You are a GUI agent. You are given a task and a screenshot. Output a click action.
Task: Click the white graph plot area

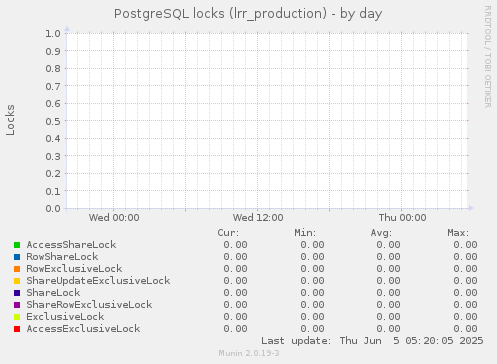267,121
